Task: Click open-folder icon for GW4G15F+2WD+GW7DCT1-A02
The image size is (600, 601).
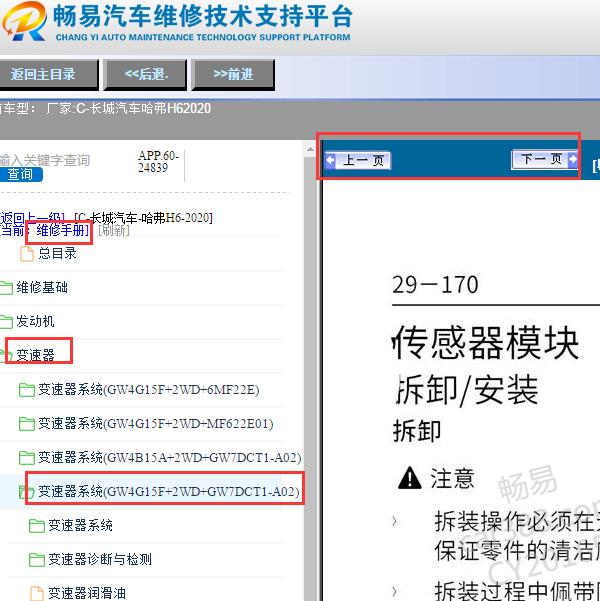Action: pyautogui.click(x=26, y=492)
